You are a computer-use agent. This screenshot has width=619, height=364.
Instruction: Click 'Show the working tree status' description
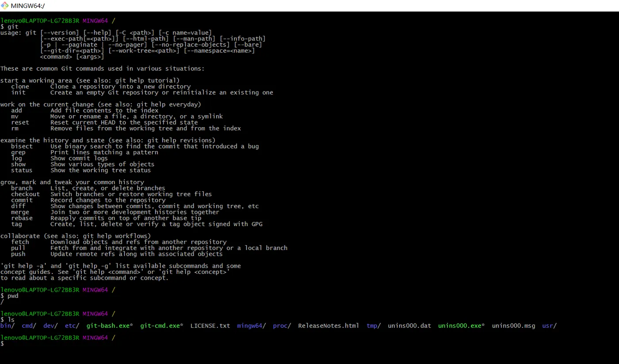101,170
